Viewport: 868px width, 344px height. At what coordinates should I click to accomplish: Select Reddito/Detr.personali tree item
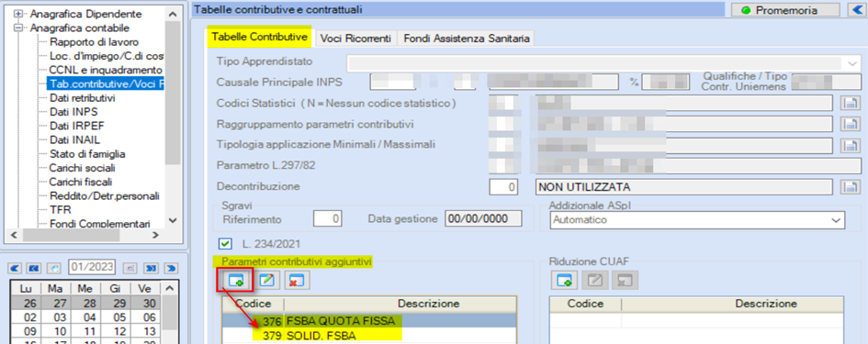[104, 195]
